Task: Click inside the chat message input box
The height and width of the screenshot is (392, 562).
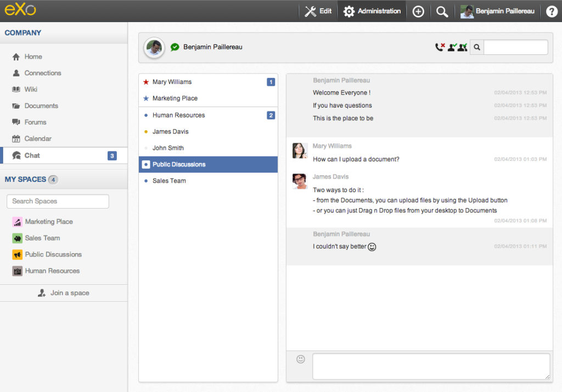Action: click(x=431, y=366)
